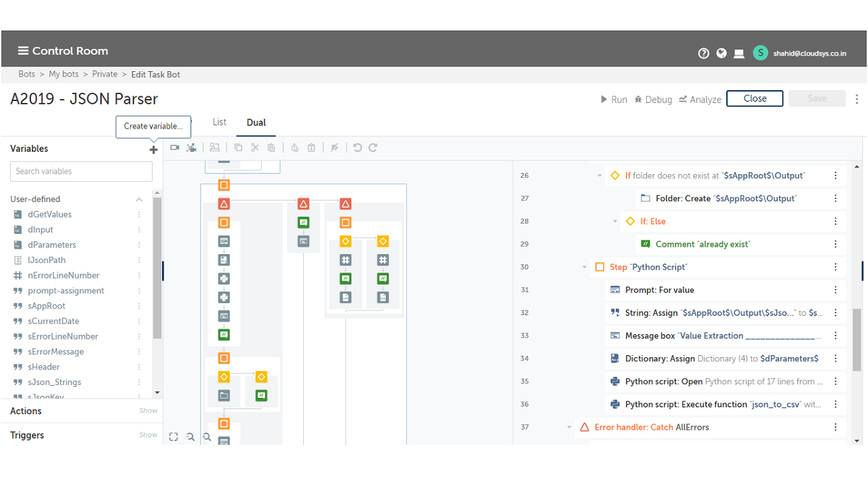Select the 'Message box' Value Extraction row
The height and width of the screenshot is (488, 868).
click(726, 335)
